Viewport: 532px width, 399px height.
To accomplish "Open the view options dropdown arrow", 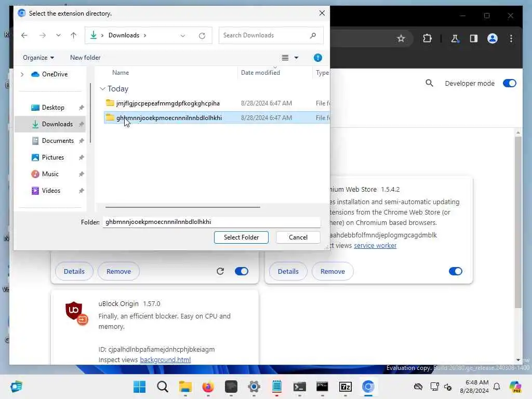I will point(296,58).
